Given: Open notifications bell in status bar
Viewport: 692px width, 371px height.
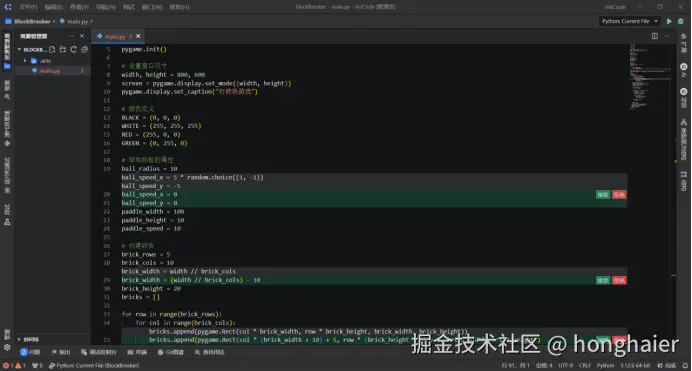Looking at the screenshot, I should [685, 366].
